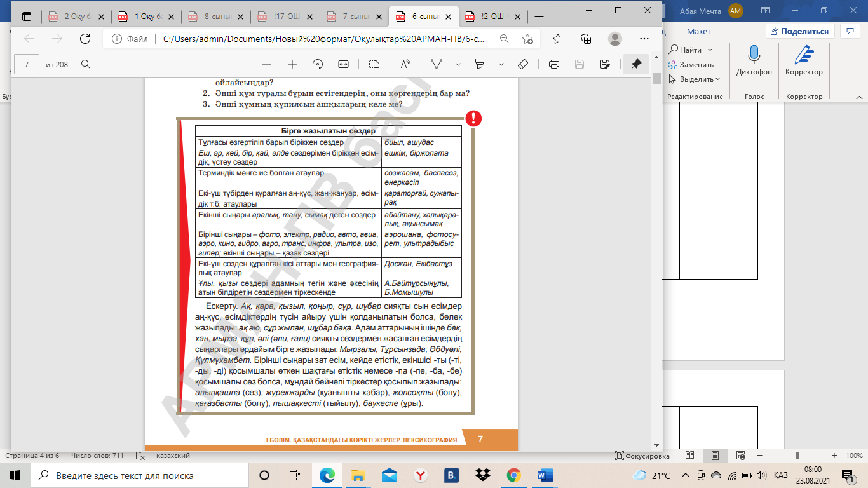
Task: Switch Word to Web Layout view
Action: click(x=741, y=456)
